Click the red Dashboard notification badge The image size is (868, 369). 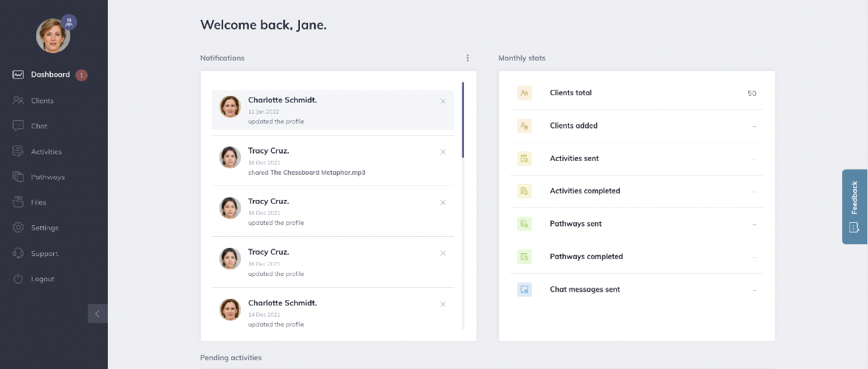(81, 75)
